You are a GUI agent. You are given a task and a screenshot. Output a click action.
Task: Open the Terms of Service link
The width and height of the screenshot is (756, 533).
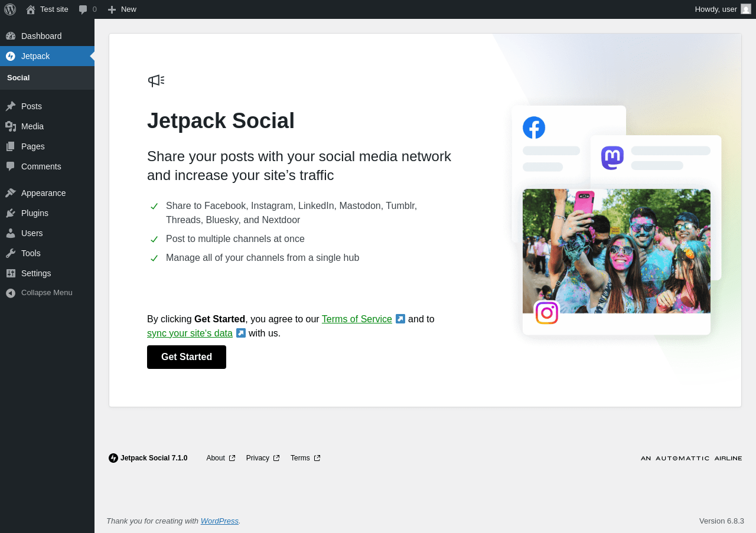point(357,319)
